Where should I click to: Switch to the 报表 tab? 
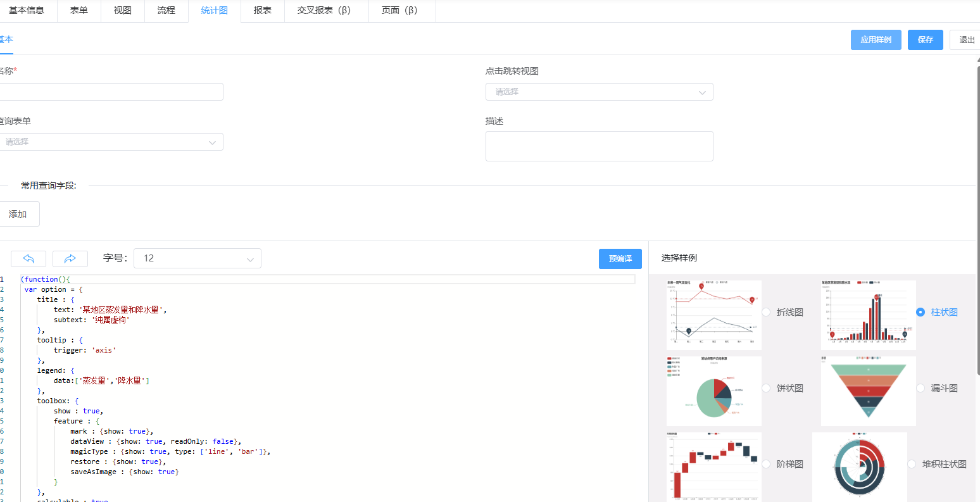click(x=263, y=11)
